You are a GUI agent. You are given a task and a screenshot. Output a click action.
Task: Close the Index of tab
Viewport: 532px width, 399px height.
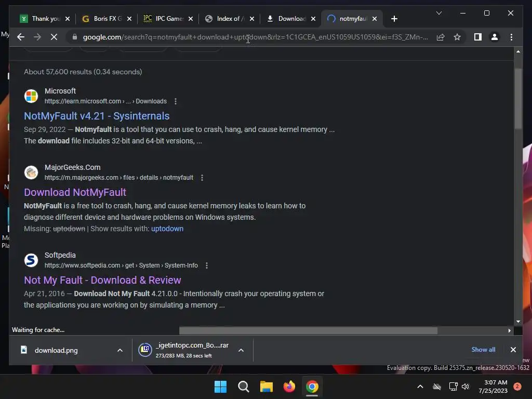click(252, 19)
